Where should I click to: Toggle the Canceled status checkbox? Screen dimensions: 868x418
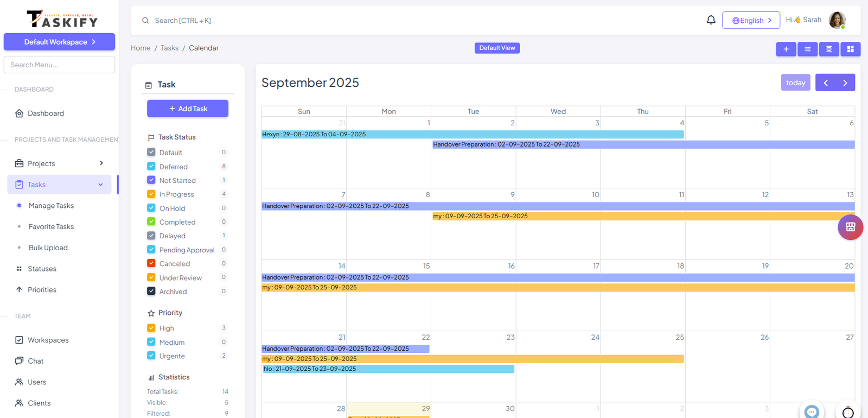point(151,263)
